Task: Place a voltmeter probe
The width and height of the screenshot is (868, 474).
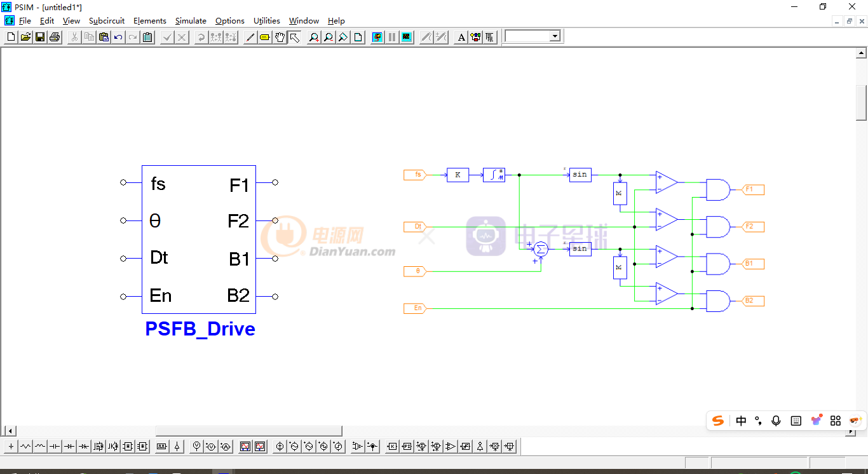Action: pyautogui.click(x=197, y=447)
